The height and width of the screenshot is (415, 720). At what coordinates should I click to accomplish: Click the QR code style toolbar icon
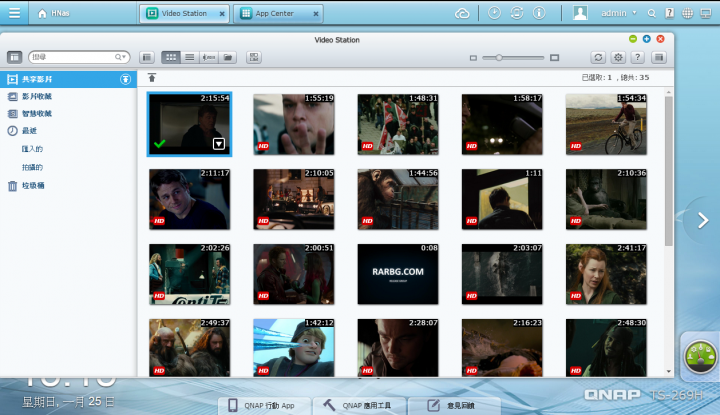(x=254, y=57)
